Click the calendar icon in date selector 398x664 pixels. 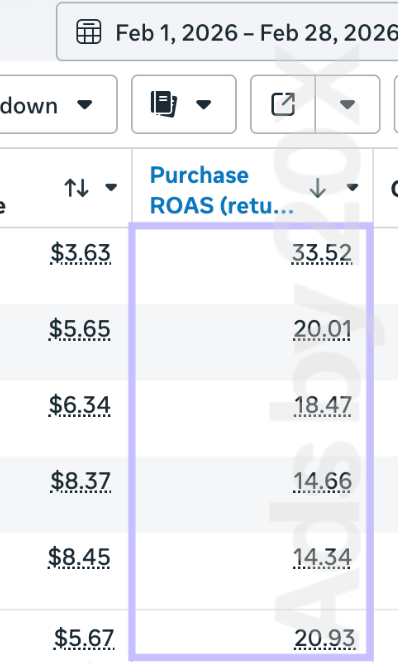coord(88,32)
